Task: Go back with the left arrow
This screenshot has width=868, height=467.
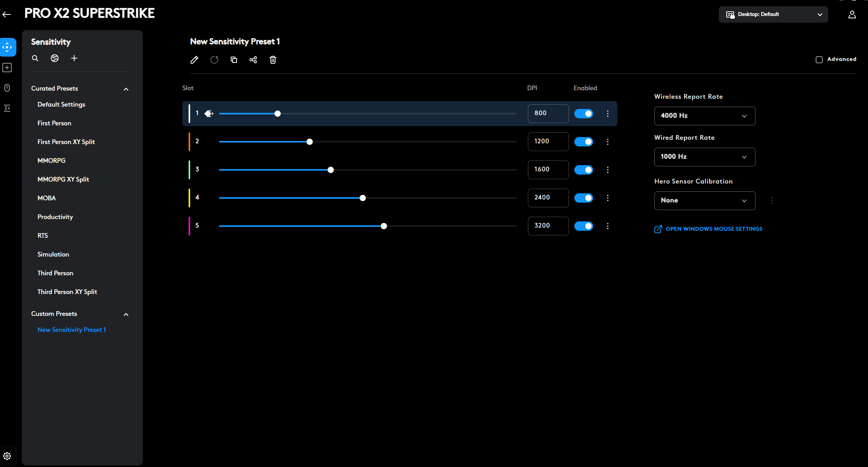Action: (7, 14)
